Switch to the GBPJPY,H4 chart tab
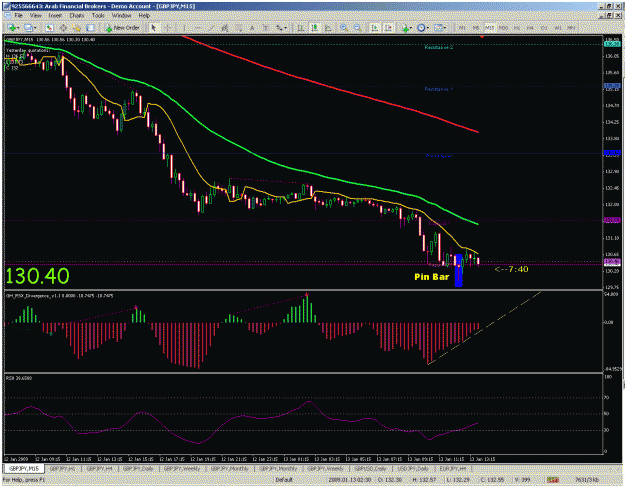This screenshot has height=486, width=625. [99, 469]
